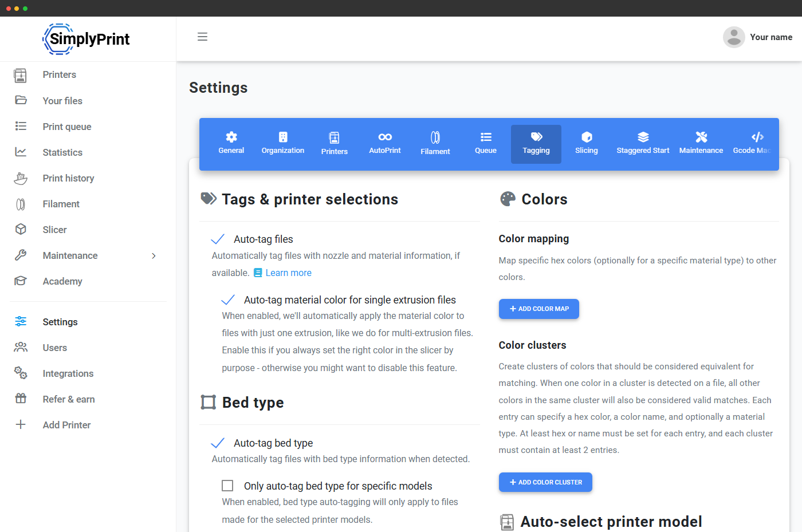Click the Filament spool sidebar icon
Screen dimensions: 802x532
click(x=21, y=204)
